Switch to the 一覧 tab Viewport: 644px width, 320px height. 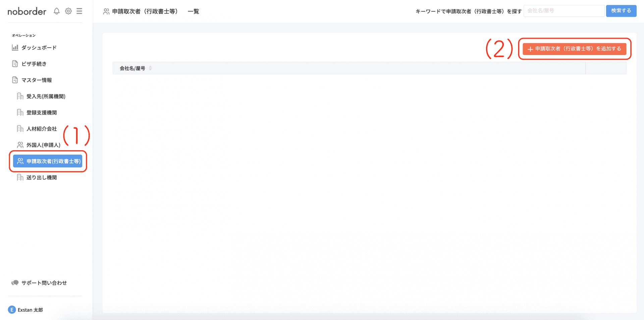tap(194, 11)
